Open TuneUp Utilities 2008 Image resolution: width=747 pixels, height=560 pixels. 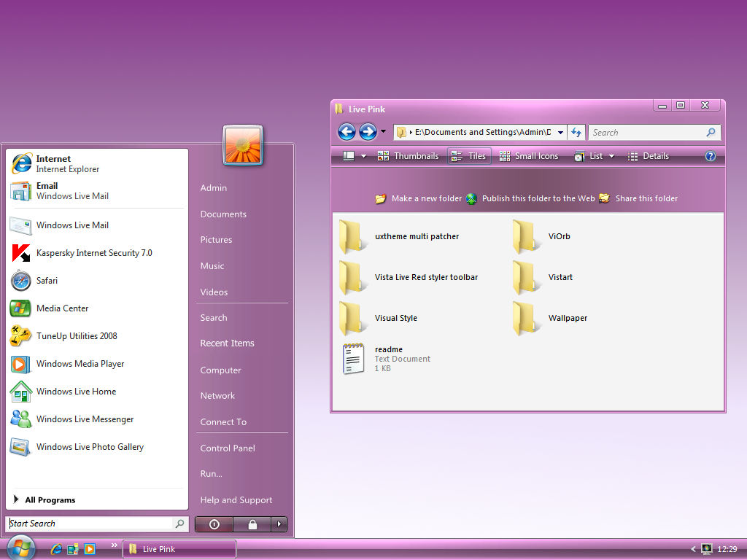point(76,336)
